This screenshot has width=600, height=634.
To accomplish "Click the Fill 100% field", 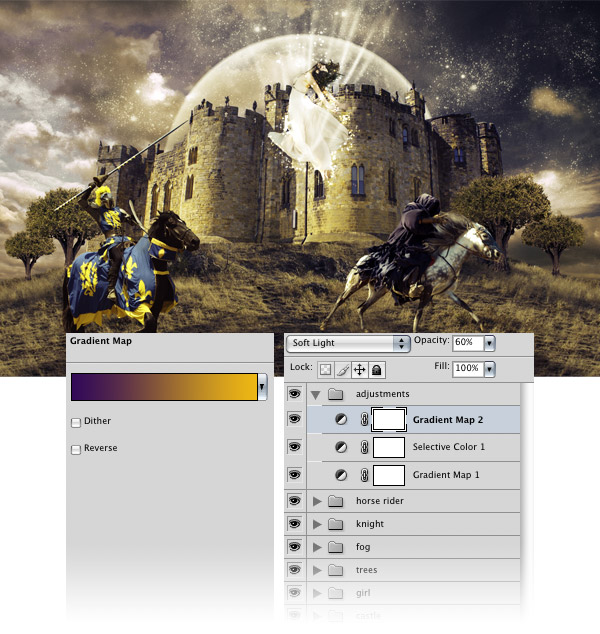I will (x=468, y=369).
